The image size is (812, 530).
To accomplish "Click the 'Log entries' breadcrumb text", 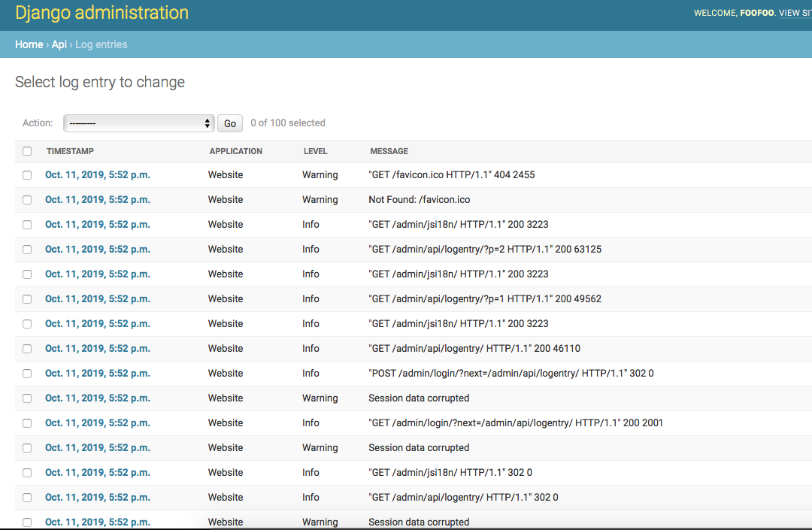I will [x=101, y=44].
